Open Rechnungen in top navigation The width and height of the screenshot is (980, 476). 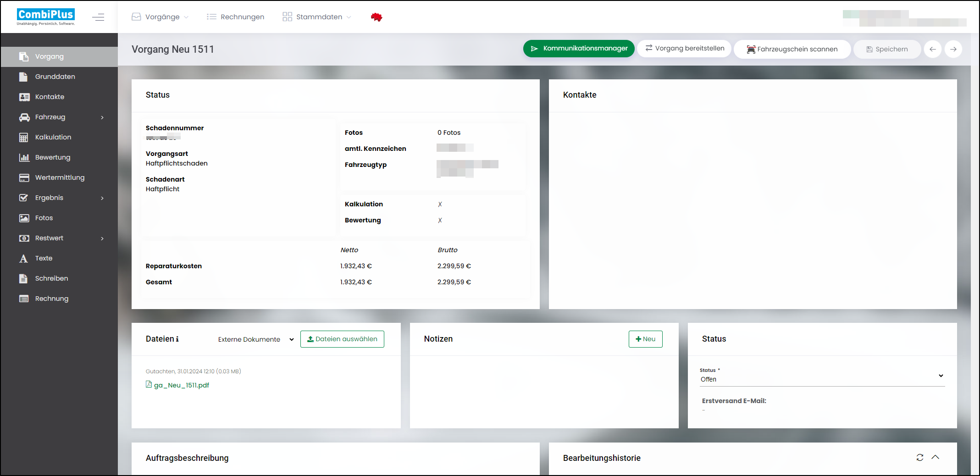tap(236, 17)
